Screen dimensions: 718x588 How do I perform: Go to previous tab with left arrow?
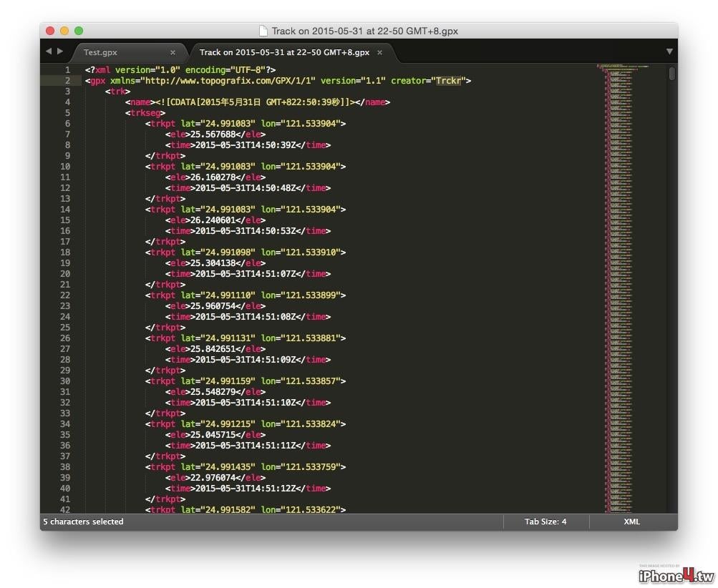click(49, 52)
